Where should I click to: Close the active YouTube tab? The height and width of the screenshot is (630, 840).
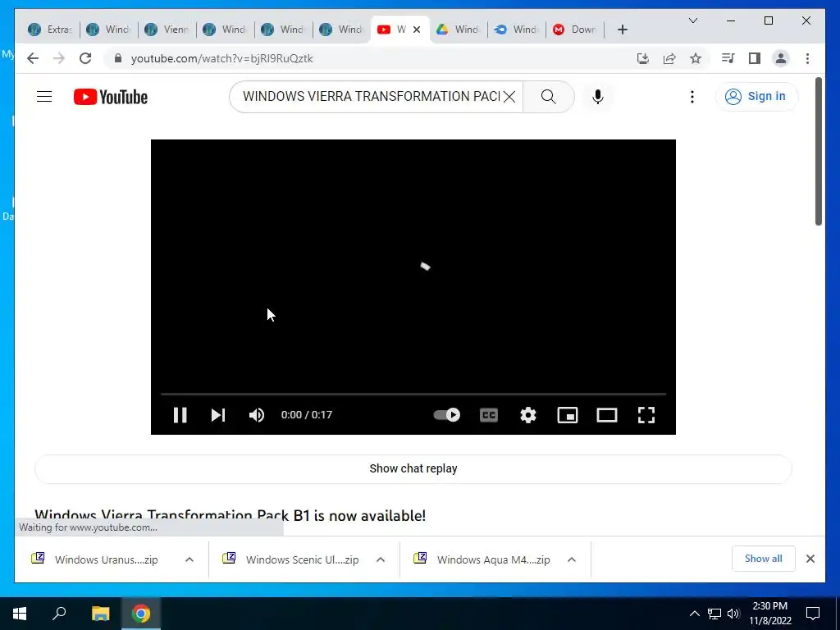click(x=417, y=30)
